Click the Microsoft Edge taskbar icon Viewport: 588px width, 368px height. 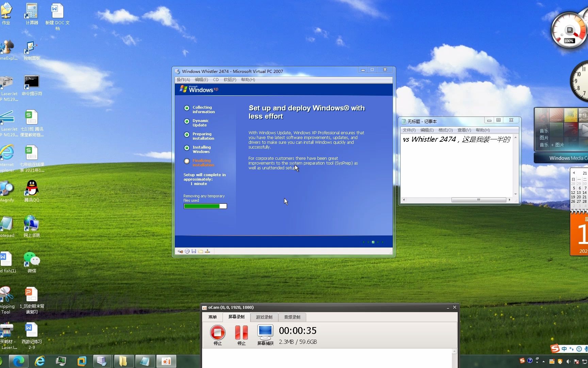click(x=18, y=361)
